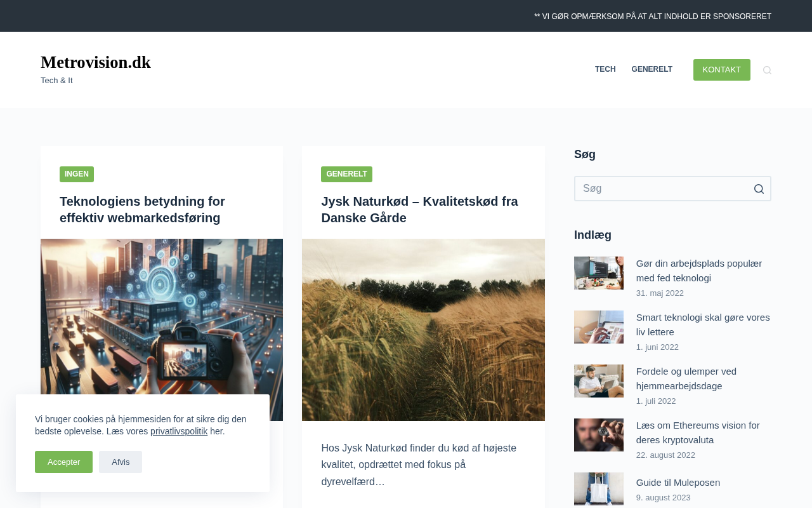Open the header search icon
The image size is (812, 508).
point(767,70)
